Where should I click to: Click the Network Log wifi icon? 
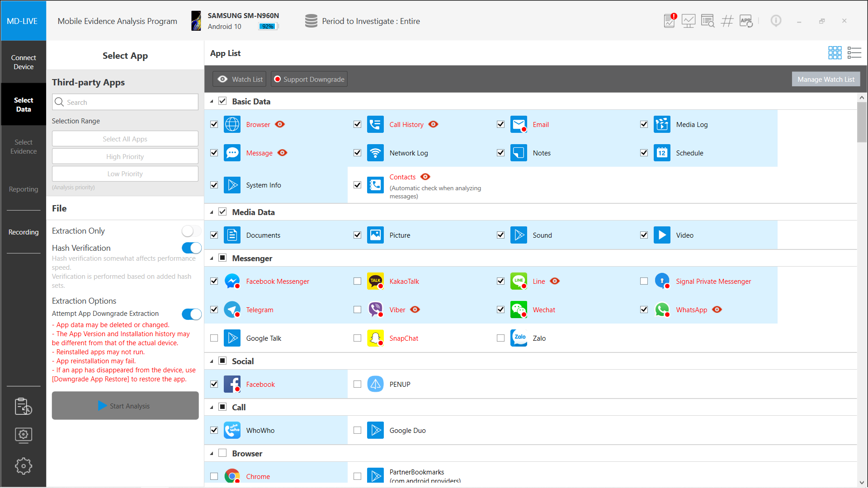[375, 153]
